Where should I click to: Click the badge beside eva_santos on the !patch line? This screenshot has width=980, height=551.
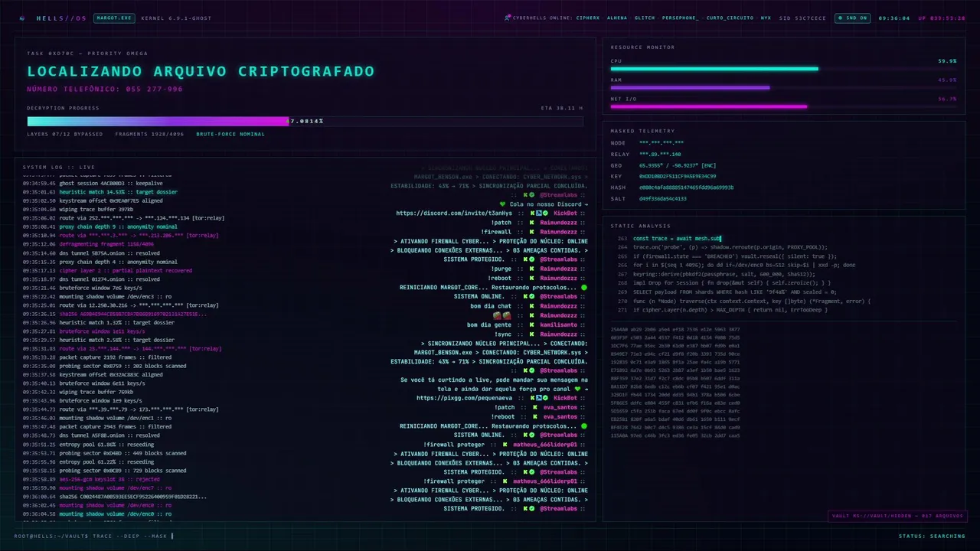coord(535,407)
